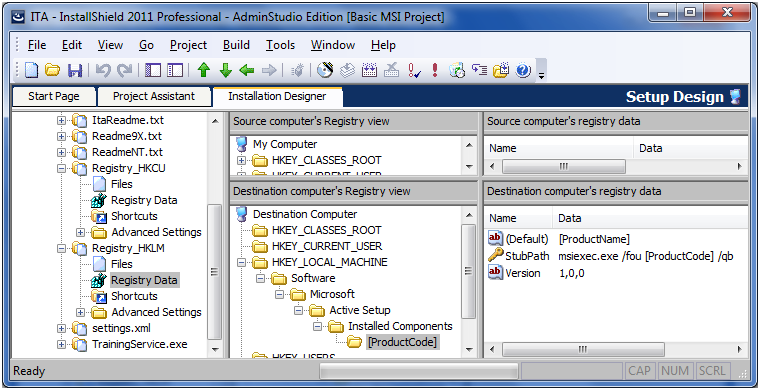Click the green up arrow icon

point(204,71)
